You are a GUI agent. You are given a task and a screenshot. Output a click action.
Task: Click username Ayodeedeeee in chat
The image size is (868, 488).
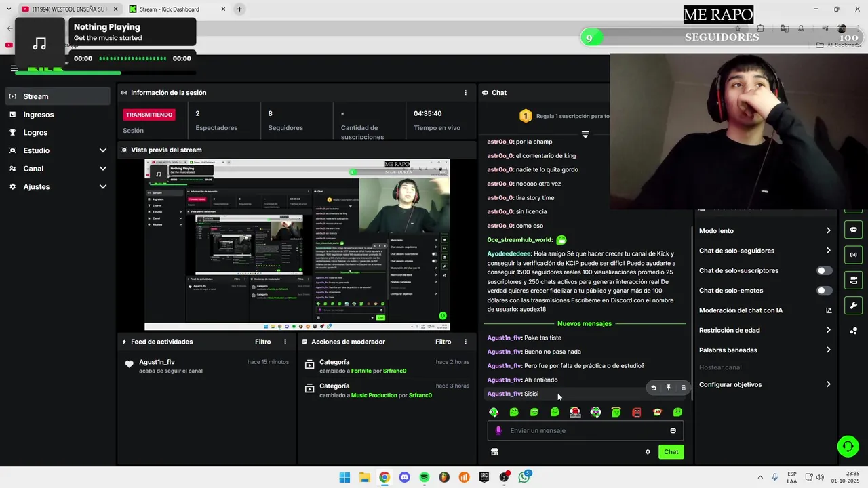(x=509, y=253)
